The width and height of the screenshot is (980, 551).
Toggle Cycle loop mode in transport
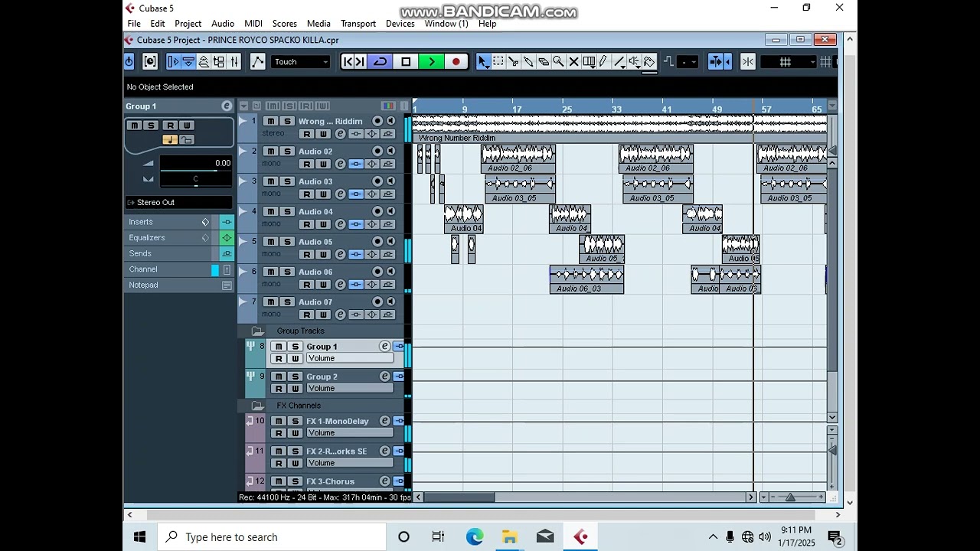point(380,62)
